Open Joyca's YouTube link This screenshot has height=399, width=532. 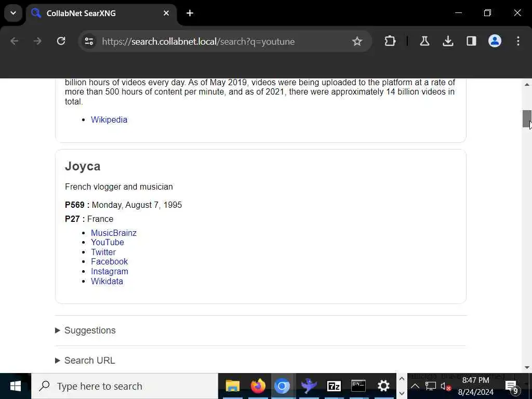pyautogui.click(x=107, y=243)
